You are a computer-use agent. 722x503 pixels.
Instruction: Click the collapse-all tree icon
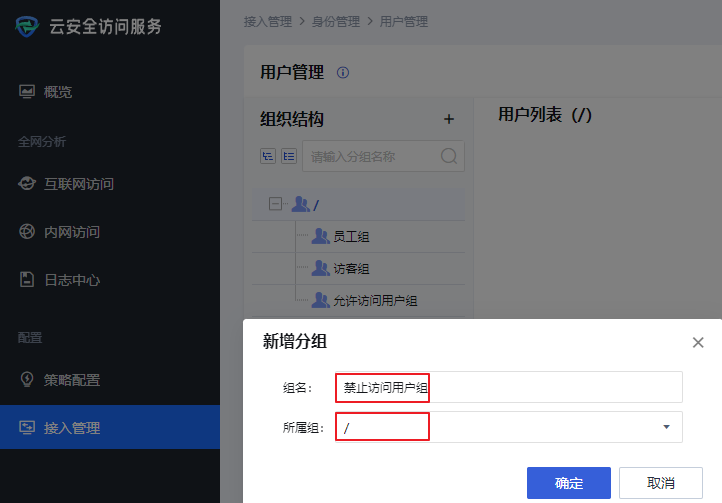pos(289,156)
